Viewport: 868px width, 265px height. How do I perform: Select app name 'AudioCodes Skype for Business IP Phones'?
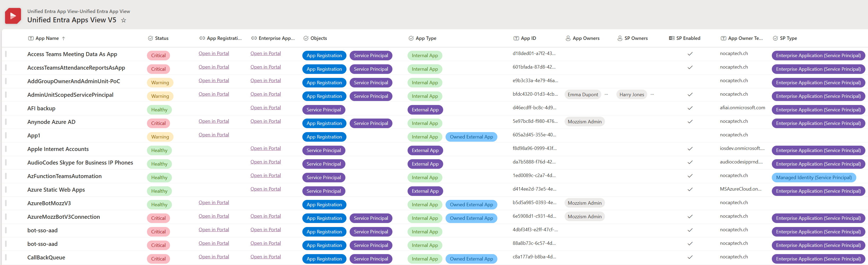coord(80,162)
